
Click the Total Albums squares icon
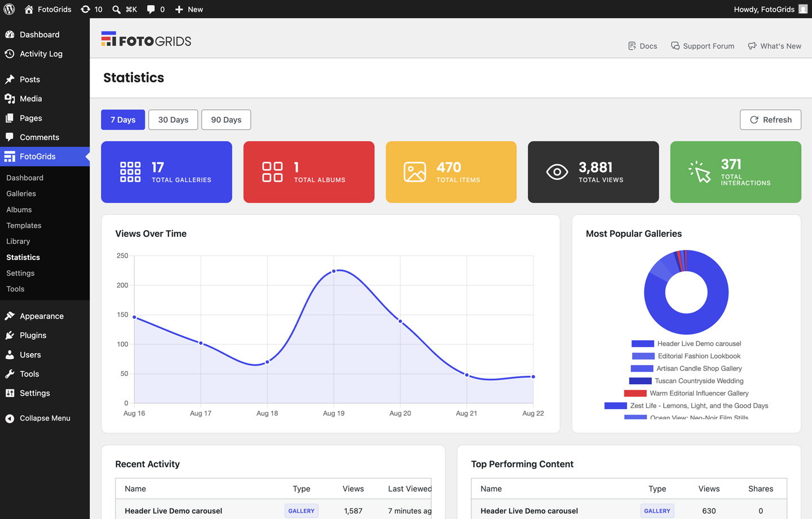272,172
